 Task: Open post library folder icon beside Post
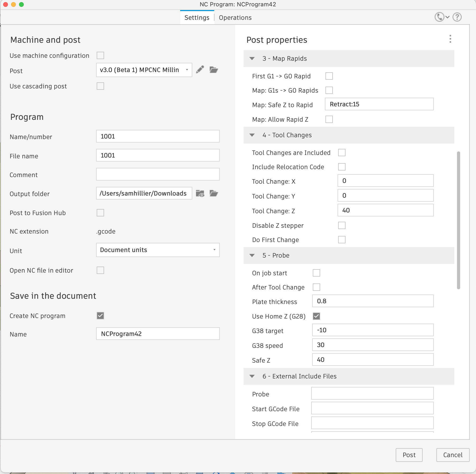213,70
